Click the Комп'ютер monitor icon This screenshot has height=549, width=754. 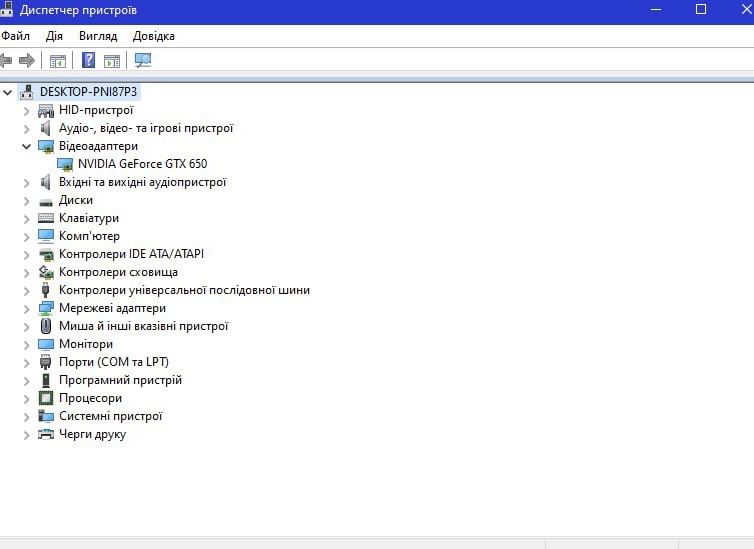click(46, 236)
